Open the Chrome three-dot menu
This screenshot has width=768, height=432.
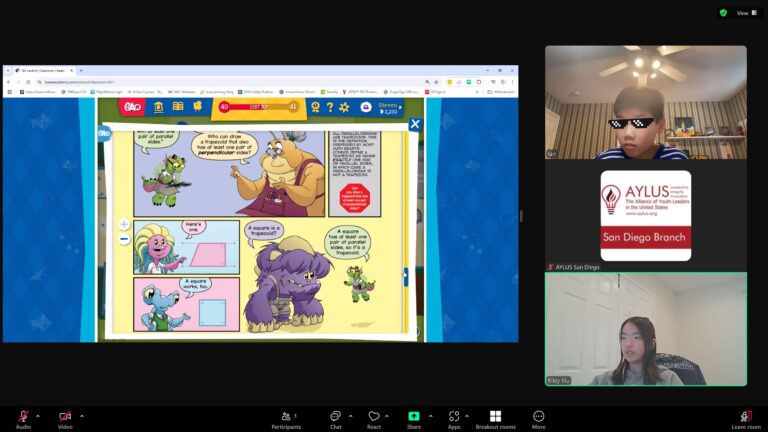click(512, 82)
